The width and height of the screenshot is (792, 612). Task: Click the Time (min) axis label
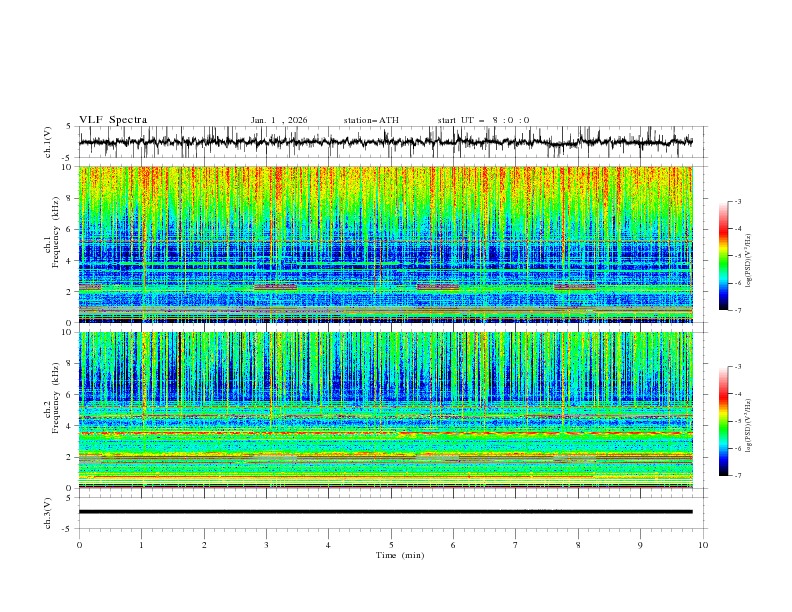click(x=400, y=555)
